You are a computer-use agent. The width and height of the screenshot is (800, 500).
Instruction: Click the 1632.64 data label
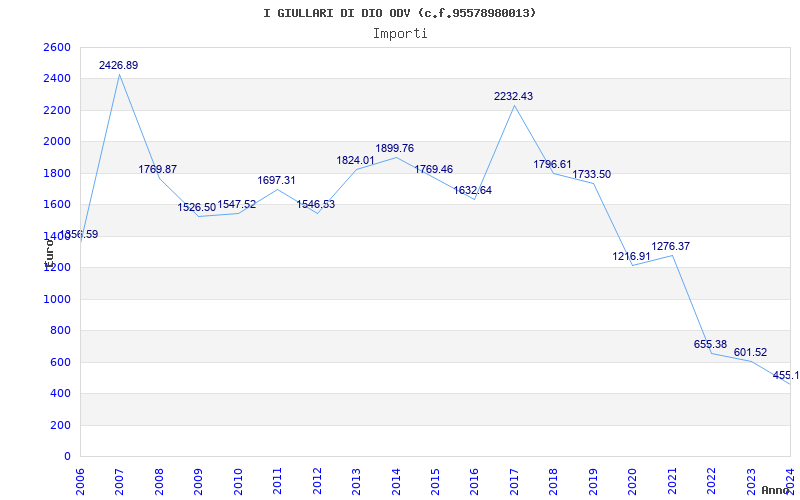click(x=472, y=191)
